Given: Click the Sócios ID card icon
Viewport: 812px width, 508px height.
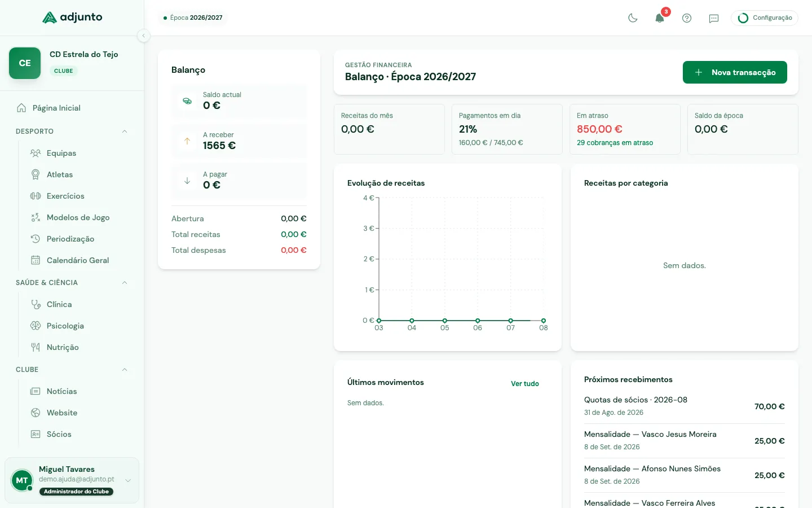Looking at the screenshot, I should pos(36,434).
